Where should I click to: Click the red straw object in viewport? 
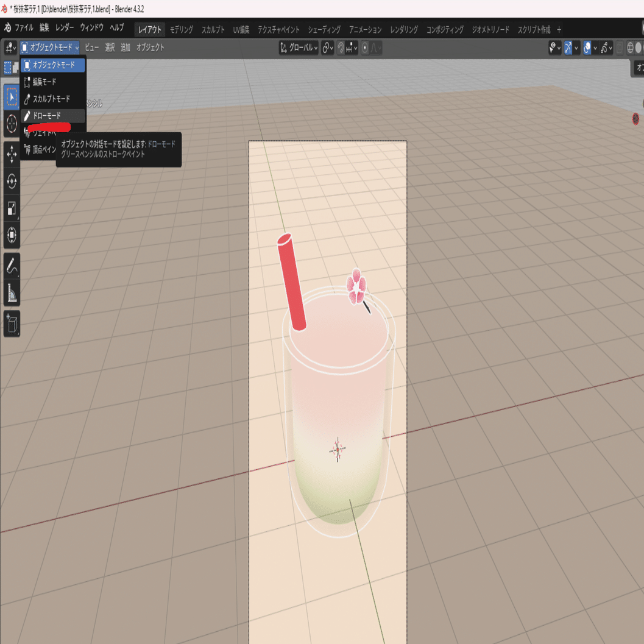[x=291, y=283]
